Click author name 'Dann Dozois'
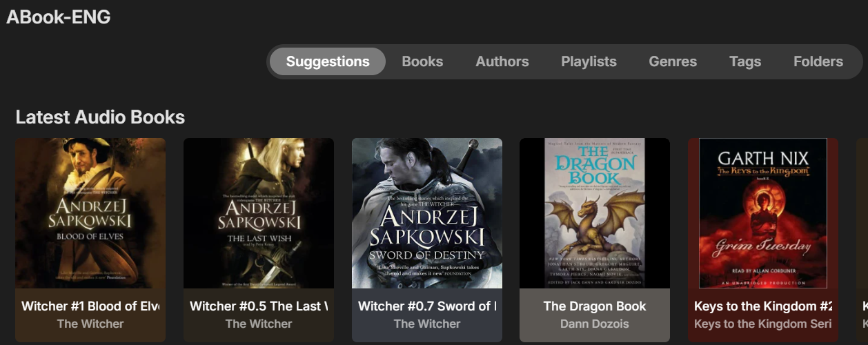 595,324
